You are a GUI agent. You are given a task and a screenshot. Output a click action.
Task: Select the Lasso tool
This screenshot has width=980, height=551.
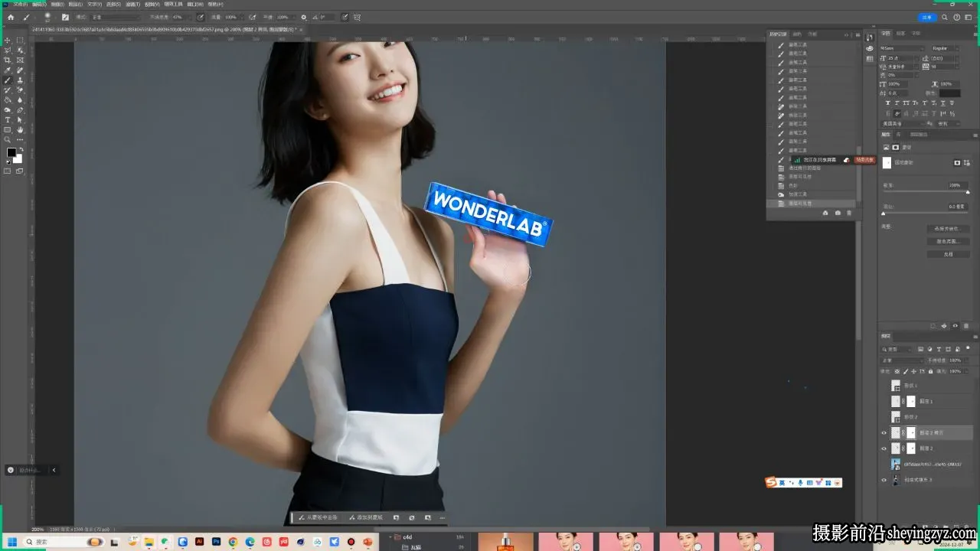click(8, 50)
